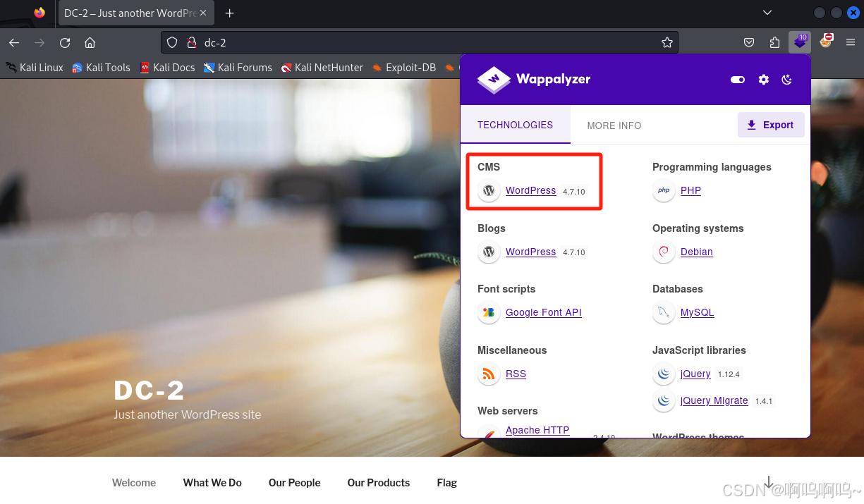This screenshot has width=864, height=504.
Task: Go to the browser home page
Action: 90,42
